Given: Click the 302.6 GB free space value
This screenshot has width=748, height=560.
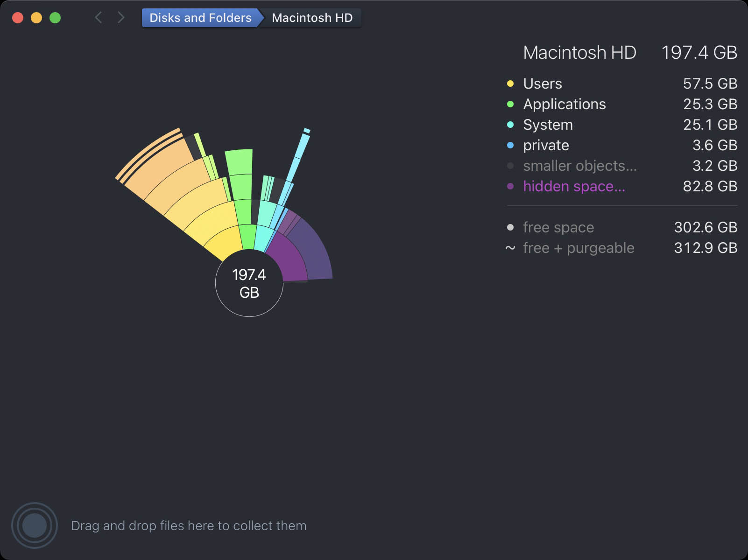Looking at the screenshot, I should 706,227.
